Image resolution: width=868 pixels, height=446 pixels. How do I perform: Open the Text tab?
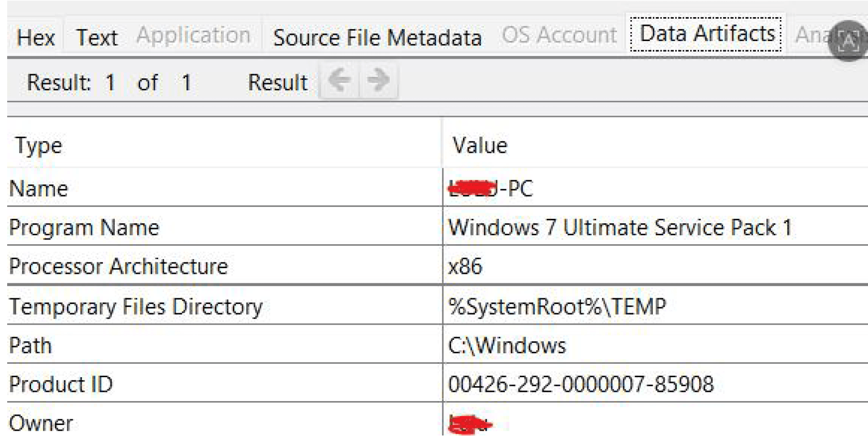point(97,37)
